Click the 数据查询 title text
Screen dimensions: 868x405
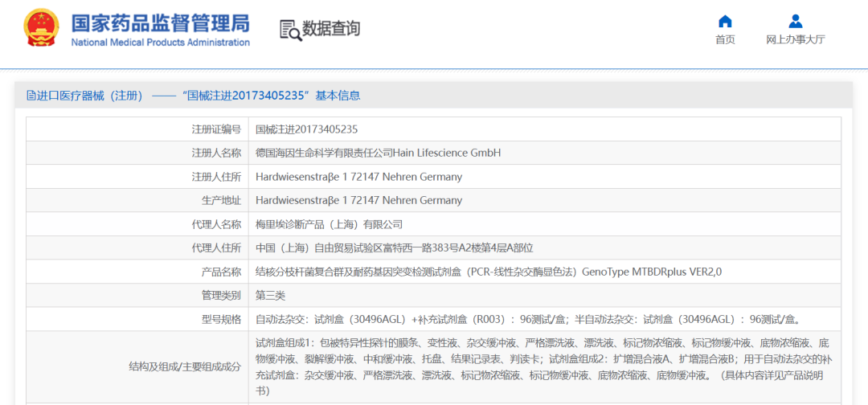pos(331,29)
